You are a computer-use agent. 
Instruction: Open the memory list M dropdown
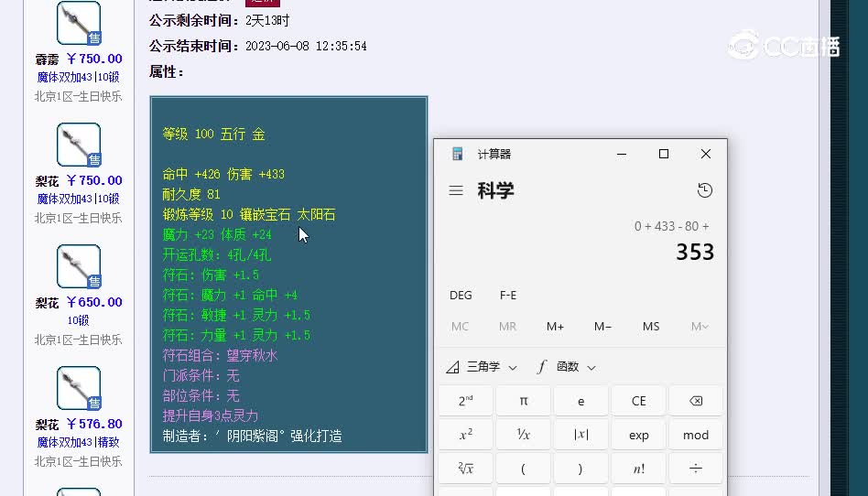(x=700, y=327)
